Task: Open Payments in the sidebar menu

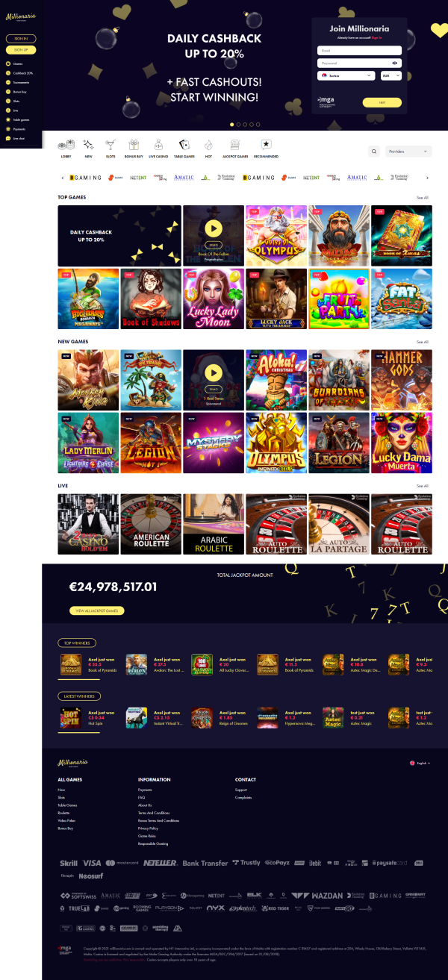Action: point(16,129)
